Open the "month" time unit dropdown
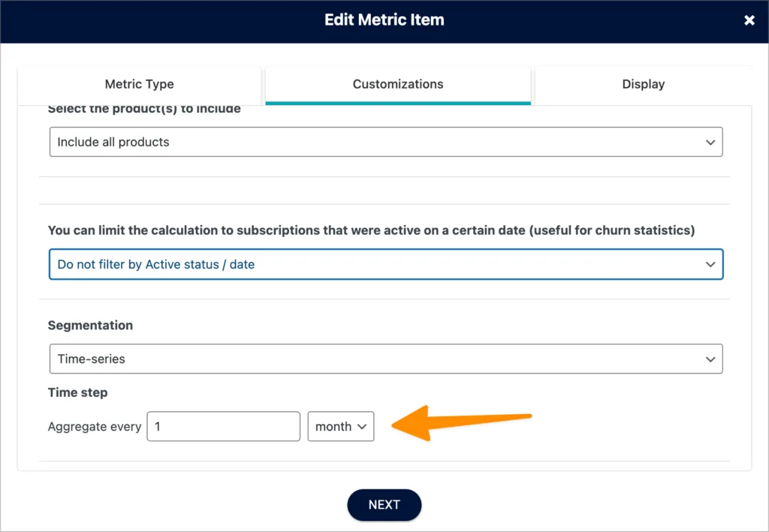The height and width of the screenshot is (532, 769). pyautogui.click(x=340, y=426)
